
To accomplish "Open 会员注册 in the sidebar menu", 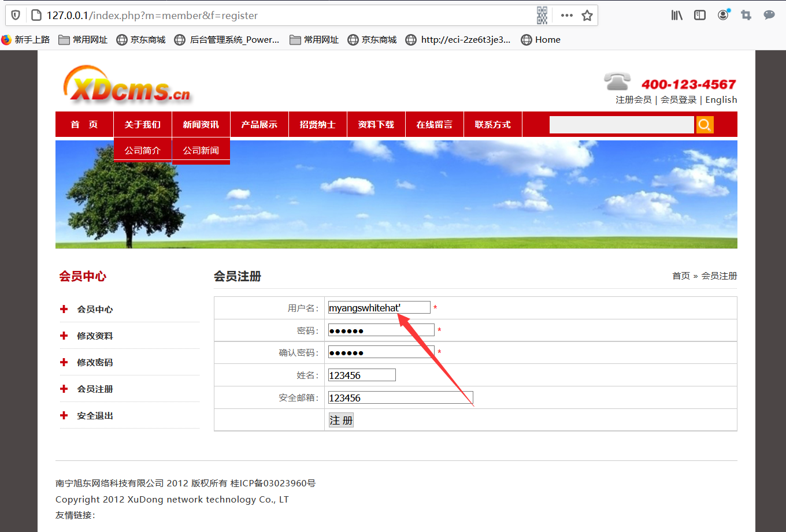I will click(95, 389).
